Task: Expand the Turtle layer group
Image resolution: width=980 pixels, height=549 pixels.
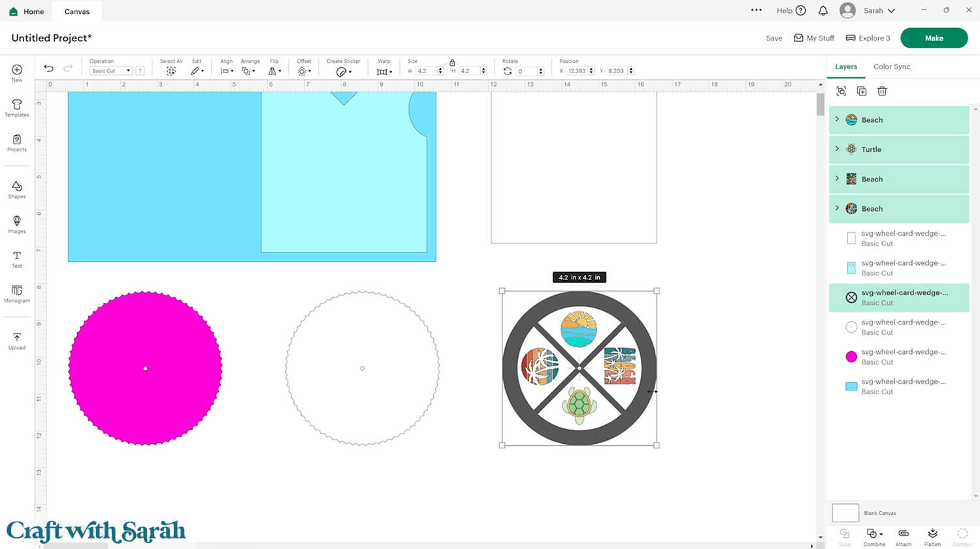Action: (x=837, y=149)
